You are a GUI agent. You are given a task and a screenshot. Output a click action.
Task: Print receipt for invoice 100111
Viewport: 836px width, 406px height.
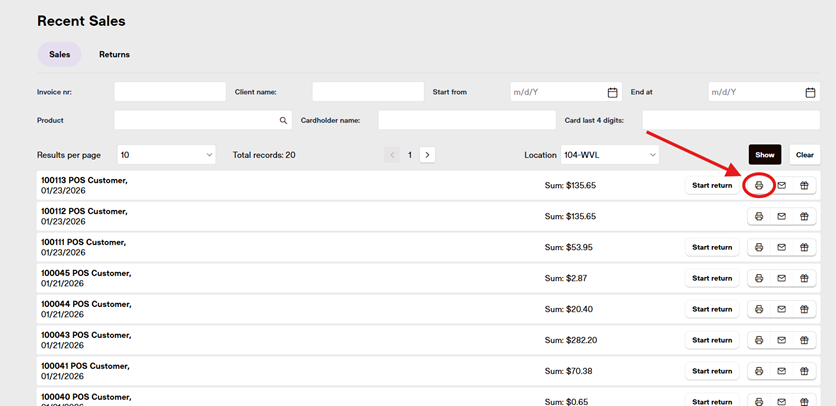[x=759, y=248]
